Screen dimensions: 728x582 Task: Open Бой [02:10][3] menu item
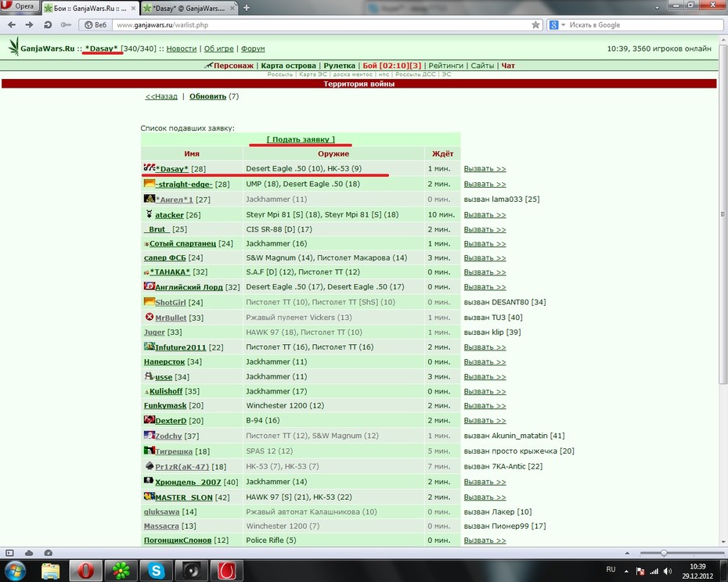pos(392,66)
